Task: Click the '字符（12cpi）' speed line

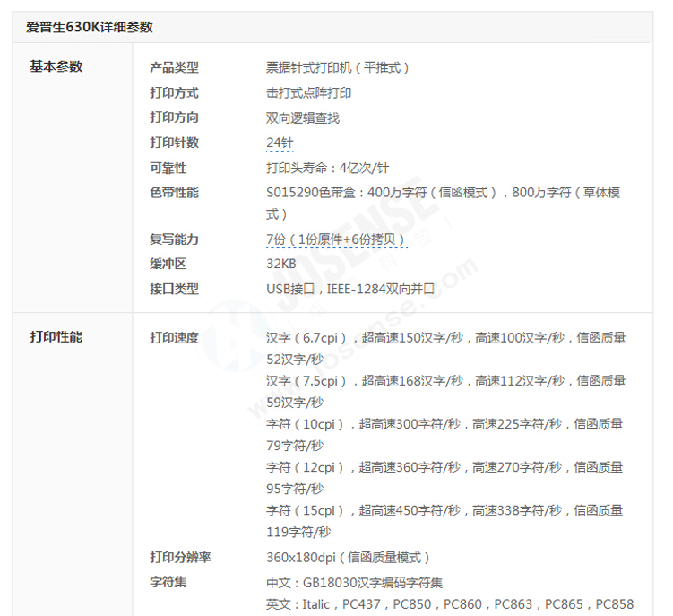Action: 444,467
